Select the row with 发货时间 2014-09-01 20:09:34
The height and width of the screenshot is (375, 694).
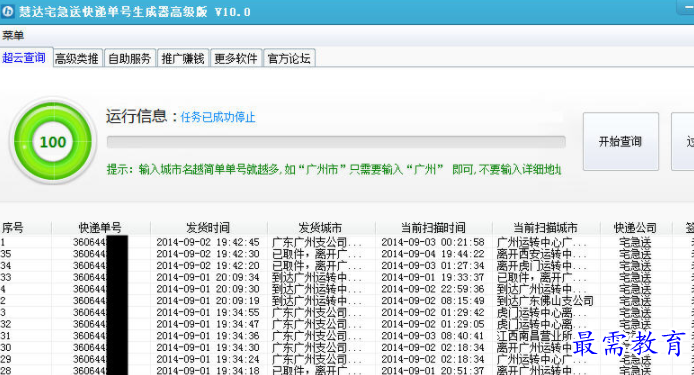pyautogui.click(x=347, y=277)
